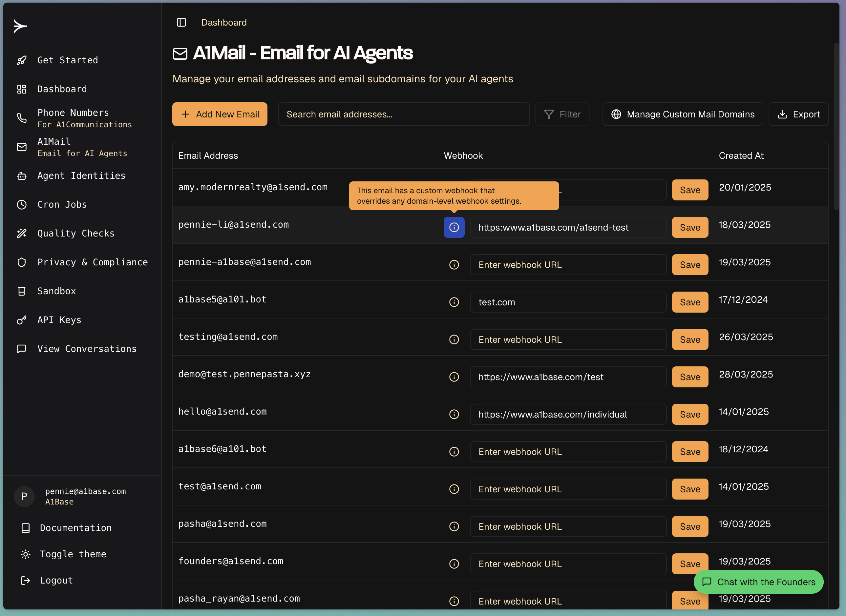This screenshot has height=616, width=846.
Task: Open Manage Custom Mail Domains
Action: tap(683, 114)
